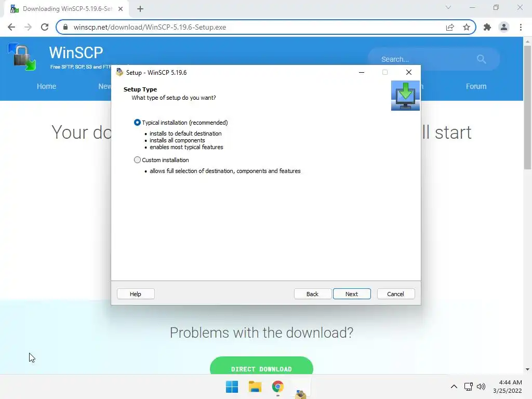The image size is (532, 399).
Task: Click the setup dialog title bar icon
Action: (119, 72)
